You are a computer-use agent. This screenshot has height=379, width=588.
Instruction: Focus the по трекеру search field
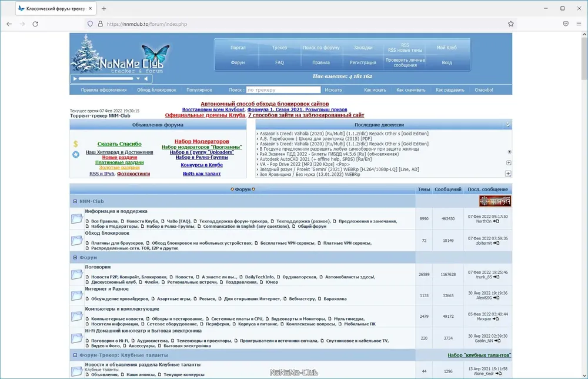click(x=283, y=90)
